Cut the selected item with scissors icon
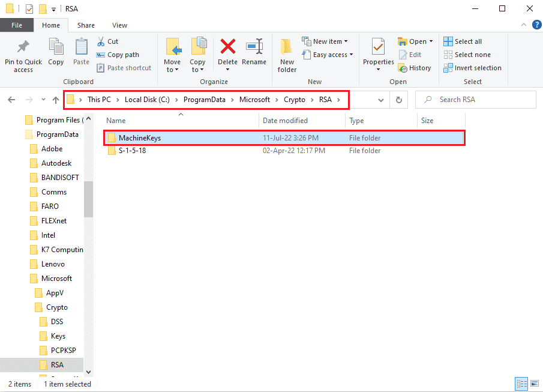Screen dimensions: 543x392 (107, 41)
